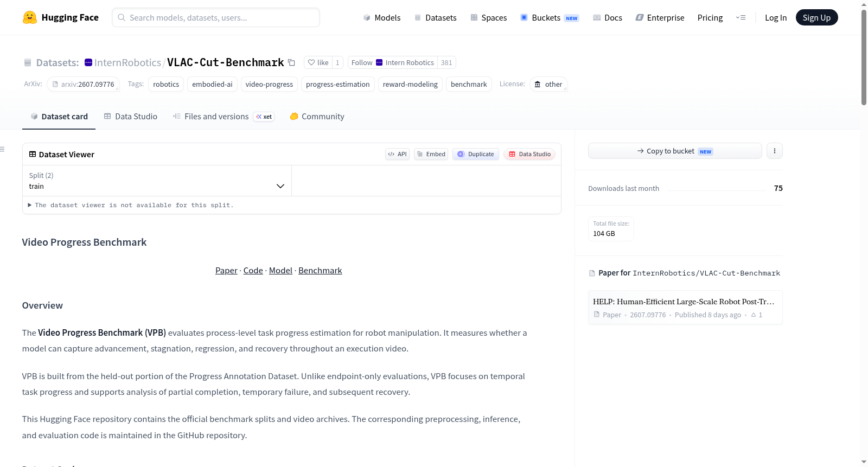
Task: Expand the Split train dropdown
Action: click(x=157, y=181)
